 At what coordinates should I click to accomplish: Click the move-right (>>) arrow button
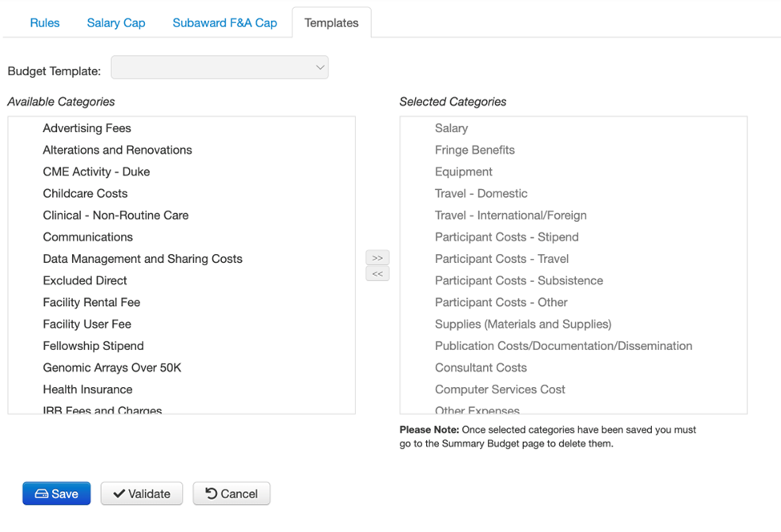pos(377,258)
